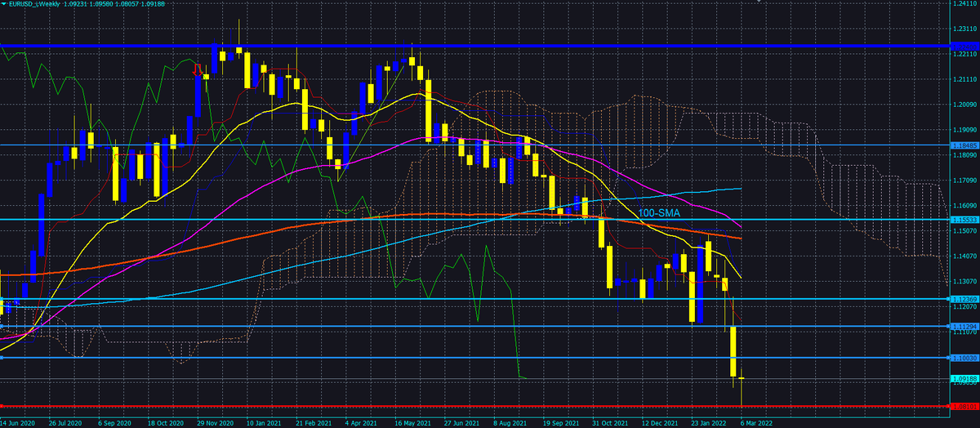The image size is (980, 428).
Task: Click the 1.18485 price level label
Action: coord(964,145)
